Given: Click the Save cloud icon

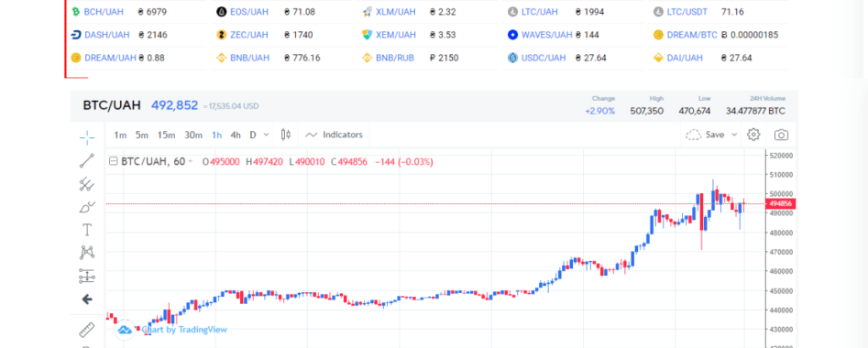Looking at the screenshot, I should (693, 135).
